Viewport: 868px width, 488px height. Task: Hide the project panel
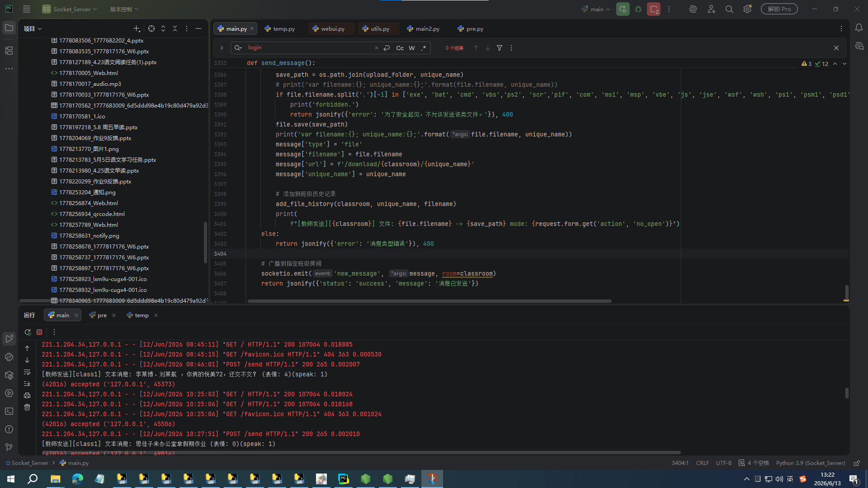198,28
